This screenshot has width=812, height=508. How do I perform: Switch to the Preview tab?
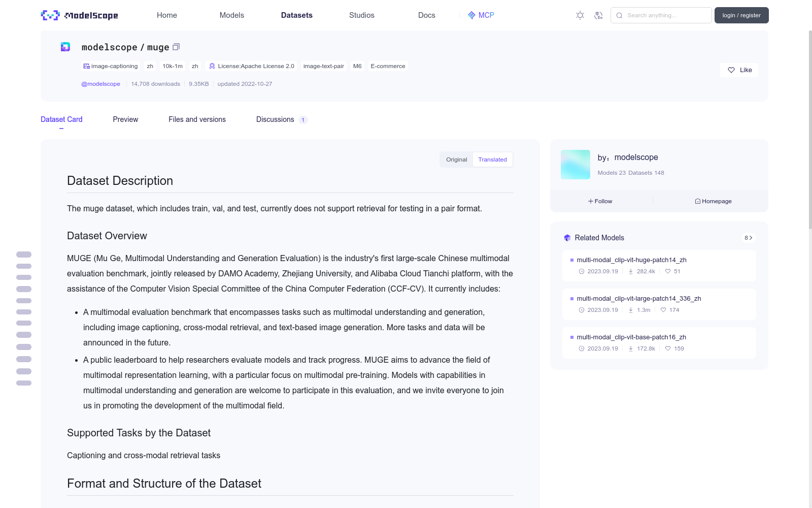[x=125, y=119]
